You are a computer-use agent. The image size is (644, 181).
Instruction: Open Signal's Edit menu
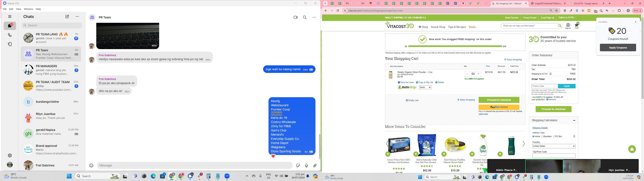click(11, 9)
